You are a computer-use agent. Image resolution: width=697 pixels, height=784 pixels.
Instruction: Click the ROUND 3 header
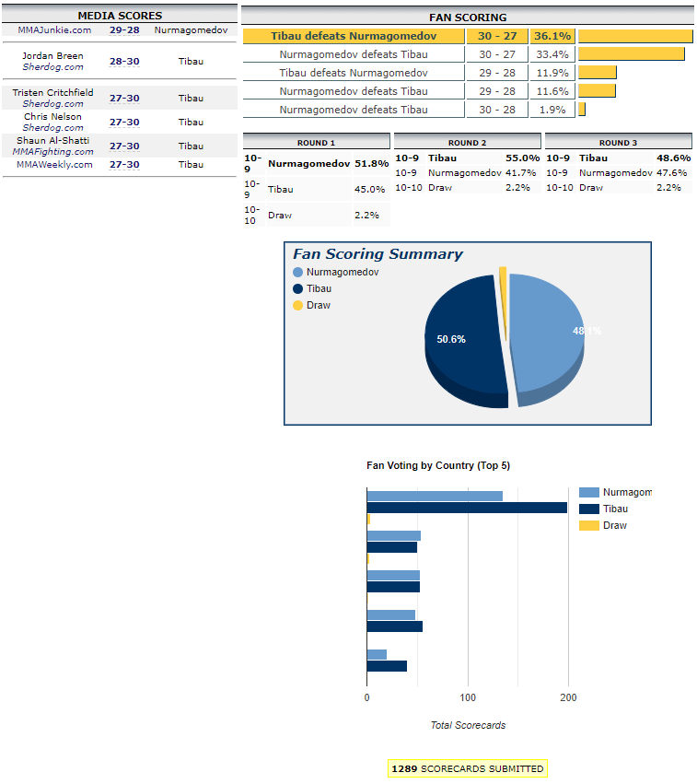[x=618, y=143]
